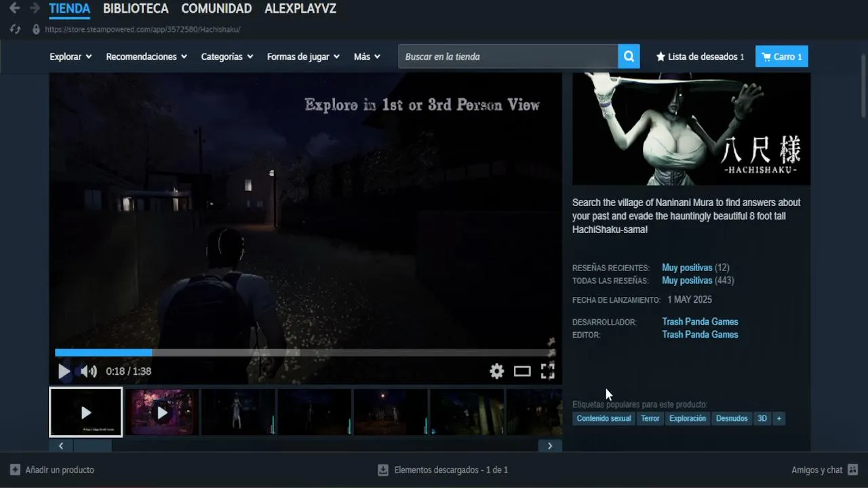Viewport: 868px width, 488px height.
Task: Reload the store page
Action: point(16,30)
